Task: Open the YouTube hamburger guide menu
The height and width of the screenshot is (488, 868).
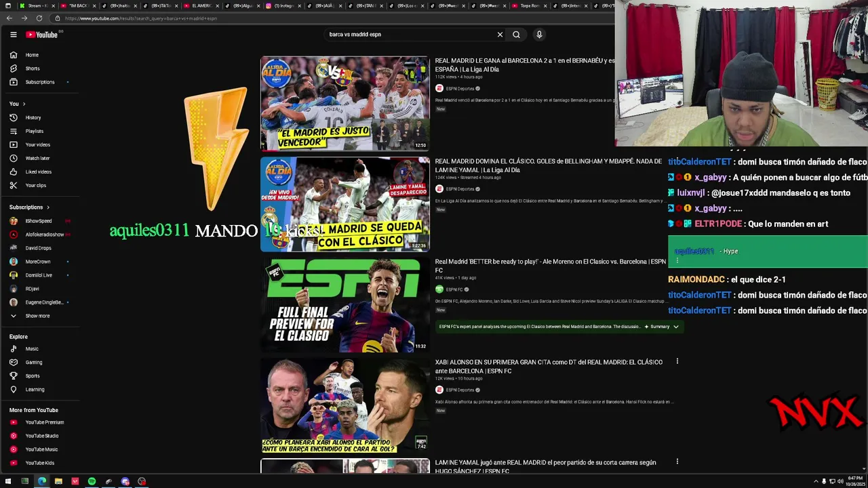Action: click(x=14, y=35)
